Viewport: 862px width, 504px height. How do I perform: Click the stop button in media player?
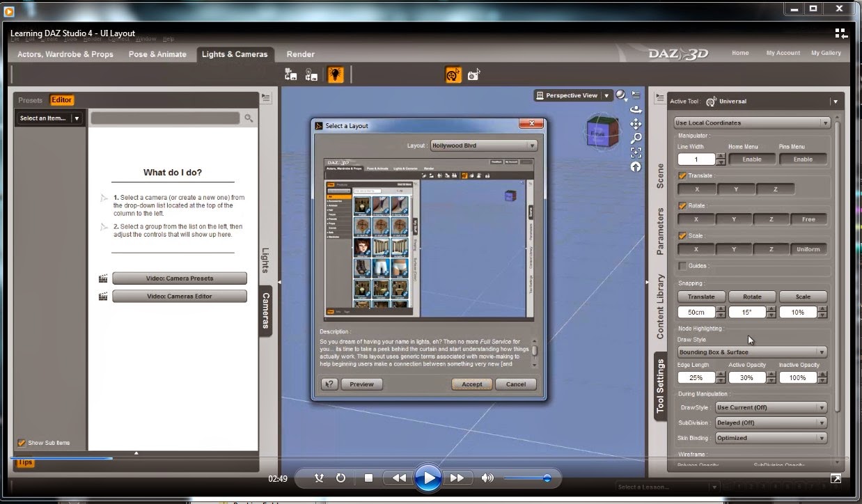click(369, 478)
